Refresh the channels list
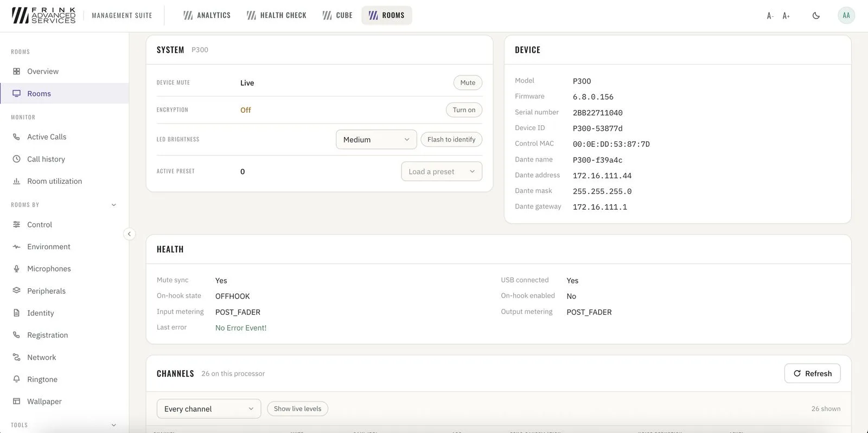868x433 pixels. (812, 373)
